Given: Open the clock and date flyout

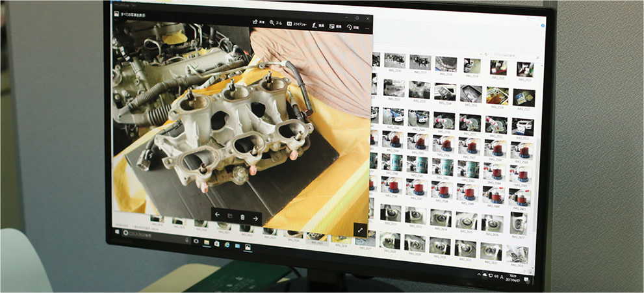Looking at the screenshot, I should [513, 277].
